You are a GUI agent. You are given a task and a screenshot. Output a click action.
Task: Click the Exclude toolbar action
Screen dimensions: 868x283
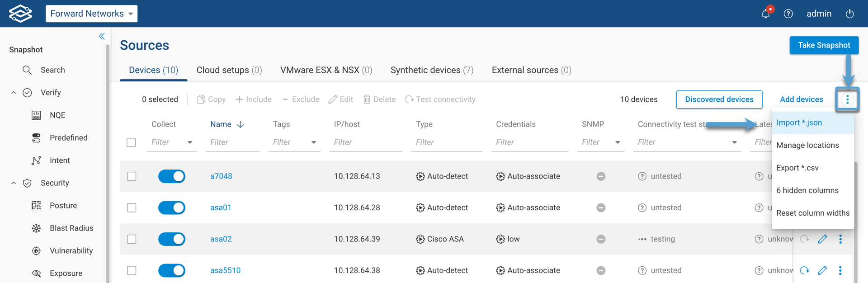[301, 99]
